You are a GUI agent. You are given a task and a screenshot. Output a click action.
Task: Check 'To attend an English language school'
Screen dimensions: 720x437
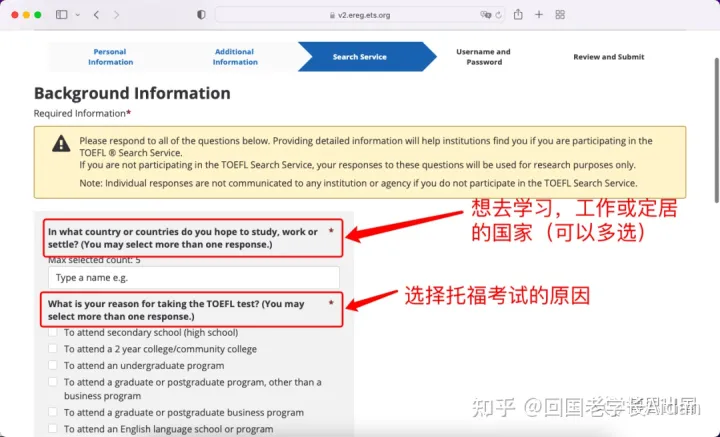click(53, 429)
